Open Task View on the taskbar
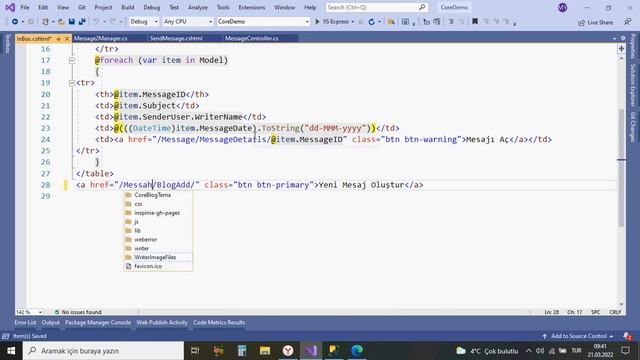640x360 pixels. pyautogui.click(x=195, y=351)
